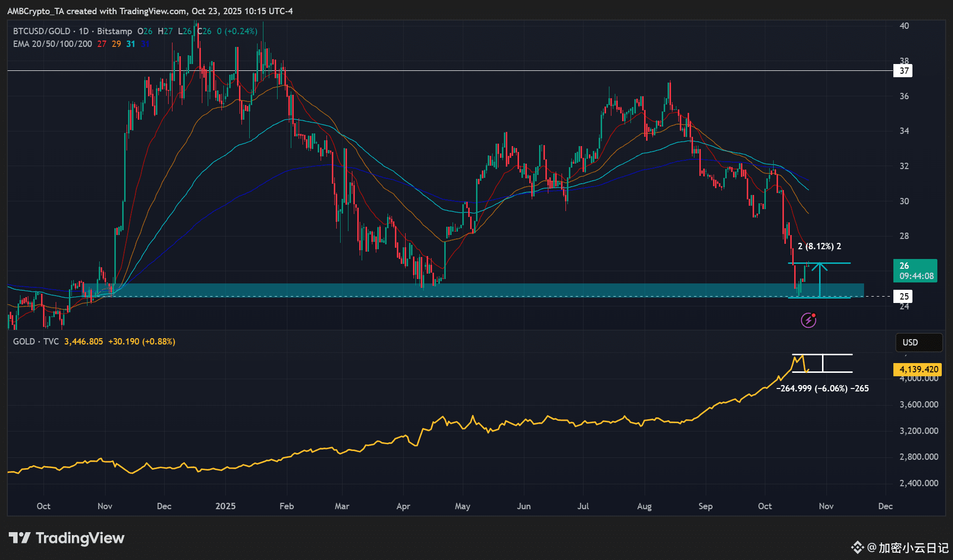The height and width of the screenshot is (560, 953).
Task: Select the 25 dashed price level label
Action: (904, 296)
